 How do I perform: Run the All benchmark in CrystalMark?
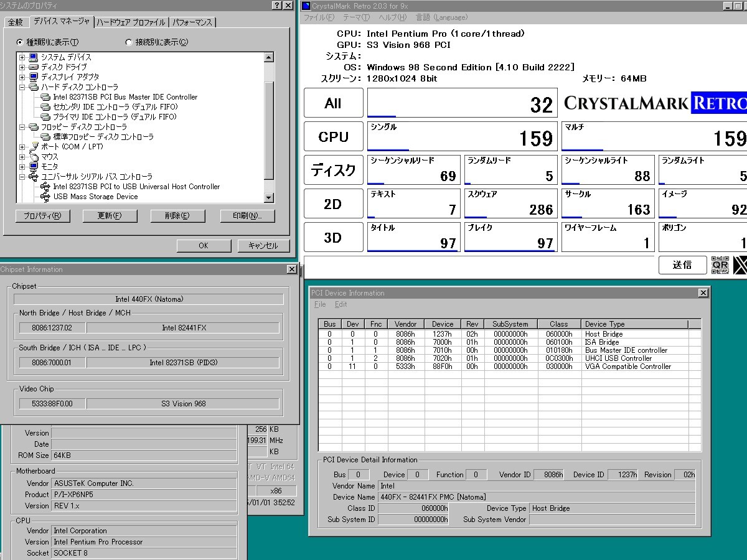(333, 103)
